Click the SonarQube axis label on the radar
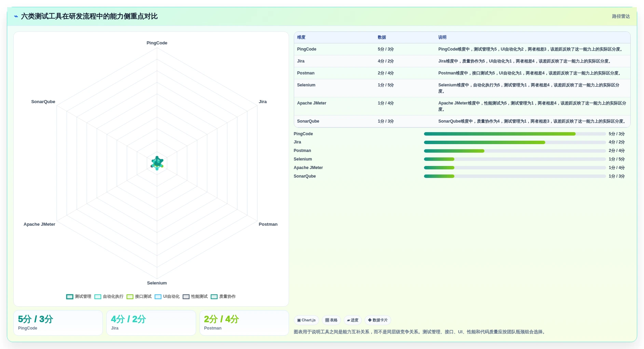Screen dimensions: 644x349 [x=43, y=102]
